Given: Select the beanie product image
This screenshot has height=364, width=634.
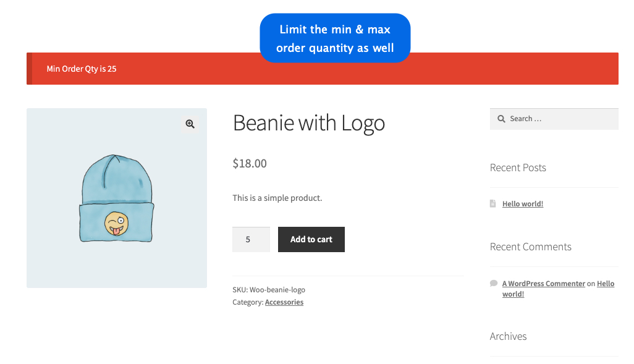Looking at the screenshot, I should click(x=116, y=198).
